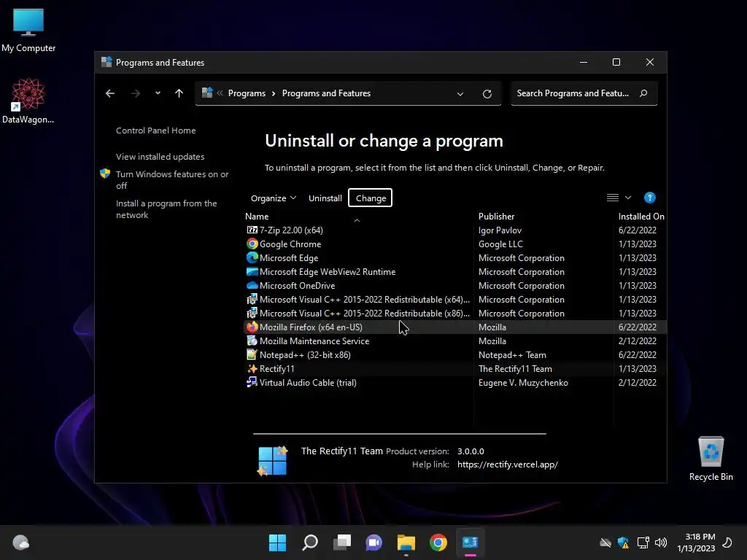Click the Programs and Features breadcrumb
Viewport: 747px width, 560px height.
[x=326, y=93]
